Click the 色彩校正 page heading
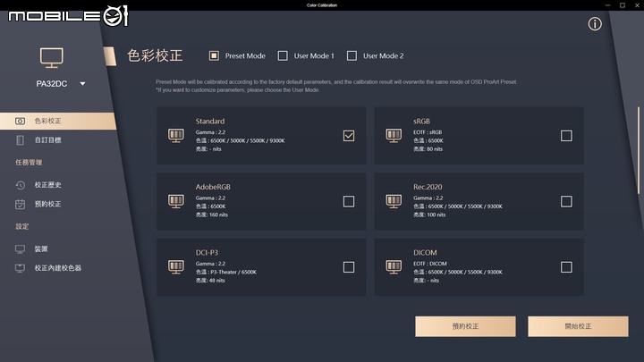Image resolution: width=644 pixels, height=362 pixels. pyautogui.click(x=155, y=55)
